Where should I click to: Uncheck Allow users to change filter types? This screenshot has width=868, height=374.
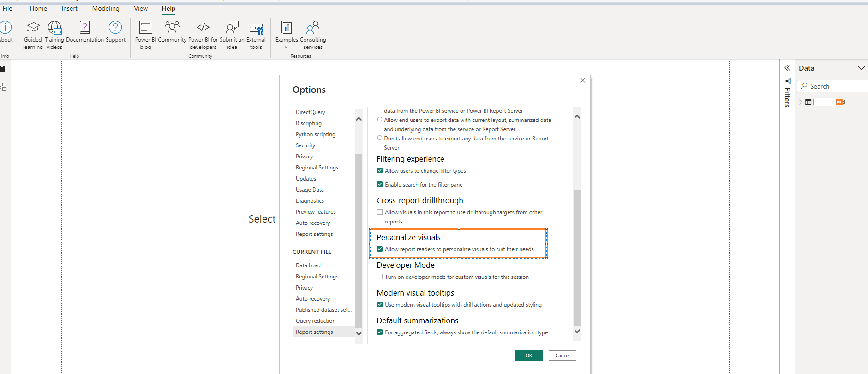click(380, 171)
